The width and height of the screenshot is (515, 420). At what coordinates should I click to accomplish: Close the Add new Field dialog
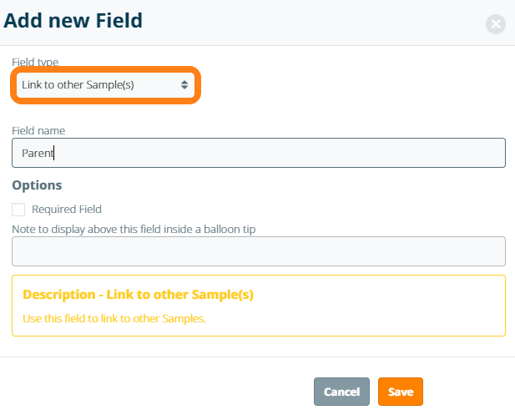[496, 24]
